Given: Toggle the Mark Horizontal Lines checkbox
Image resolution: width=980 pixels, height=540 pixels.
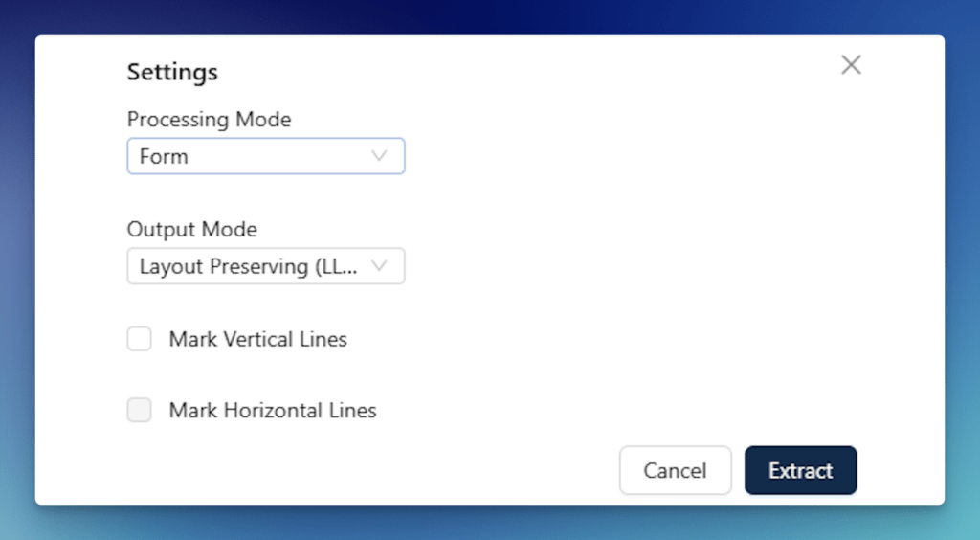Looking at the screenshot, I should 140,411.
